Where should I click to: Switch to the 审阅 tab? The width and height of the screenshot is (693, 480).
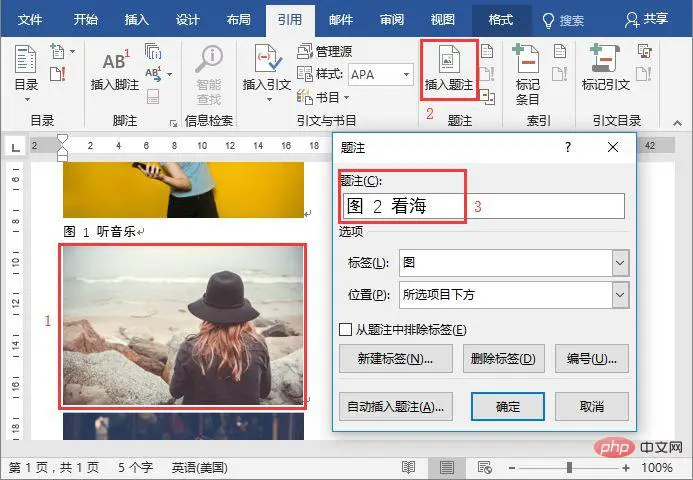coord(392,19)
